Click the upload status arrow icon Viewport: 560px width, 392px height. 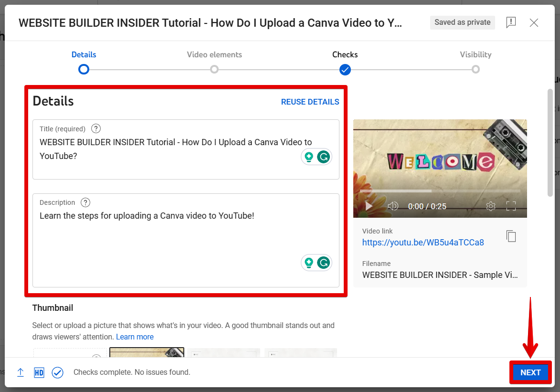(x=21, y=372)
